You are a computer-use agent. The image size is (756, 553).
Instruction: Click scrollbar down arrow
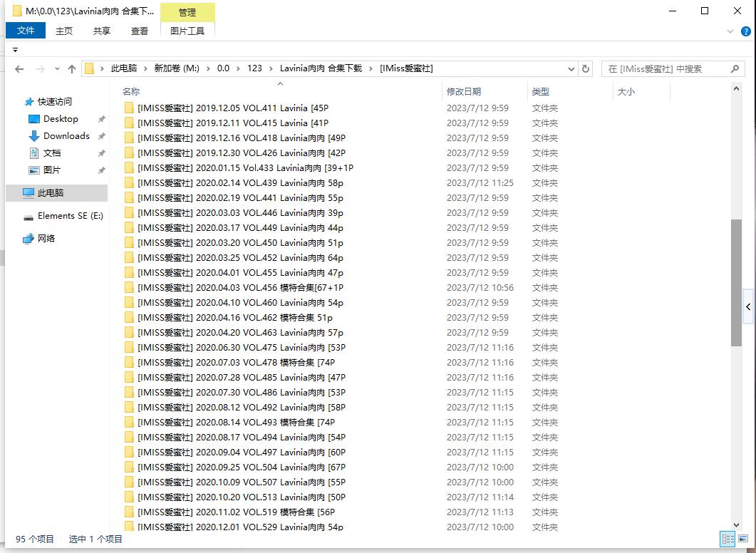(736, 524)
